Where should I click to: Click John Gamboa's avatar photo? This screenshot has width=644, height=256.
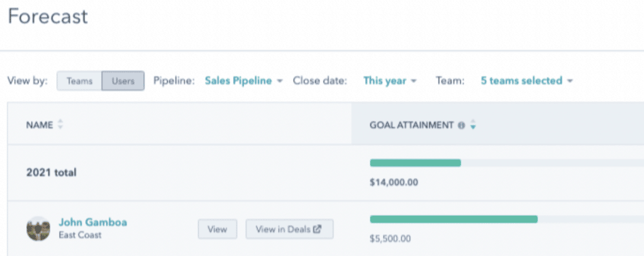(x=38, y=228)
